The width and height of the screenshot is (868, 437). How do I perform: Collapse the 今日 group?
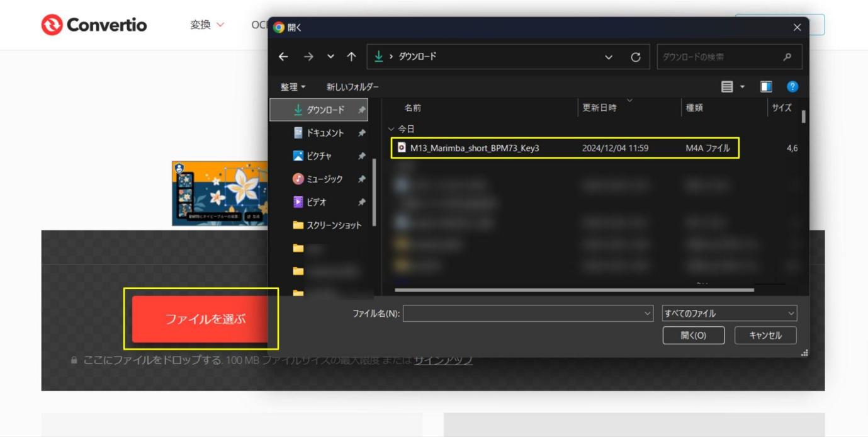[392, 129]
